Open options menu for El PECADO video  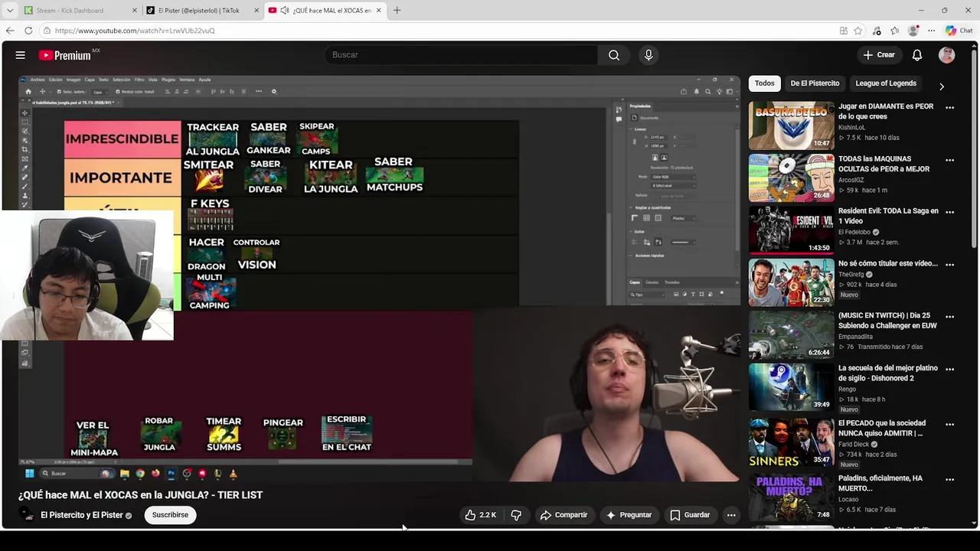[x=949, y=424]
